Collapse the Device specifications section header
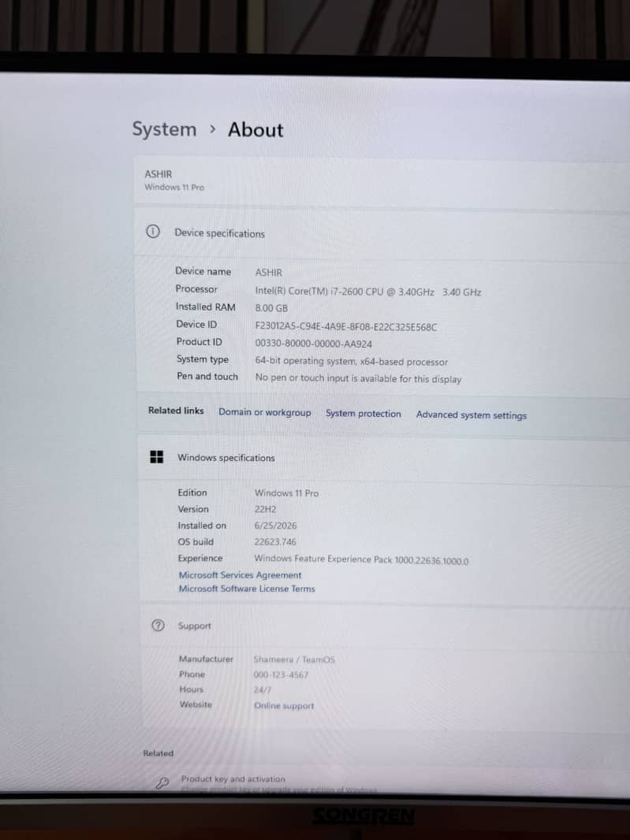Screen dimensions: 630x840 (383, 233)
